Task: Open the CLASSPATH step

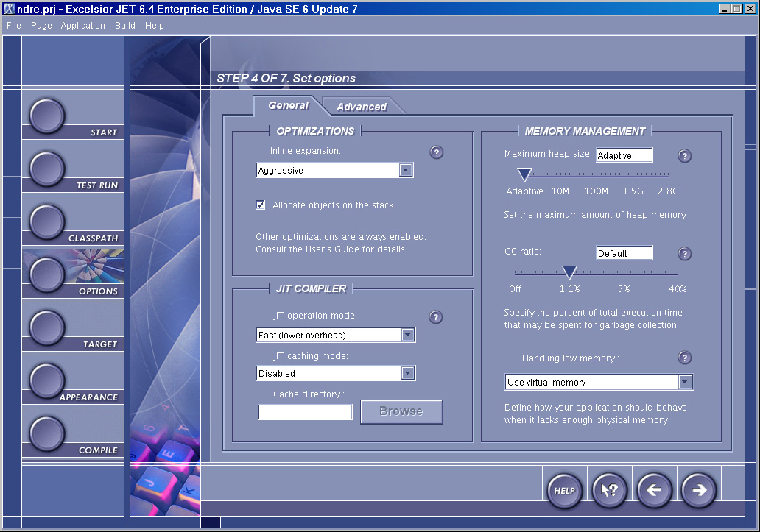Action: (47, 222)
